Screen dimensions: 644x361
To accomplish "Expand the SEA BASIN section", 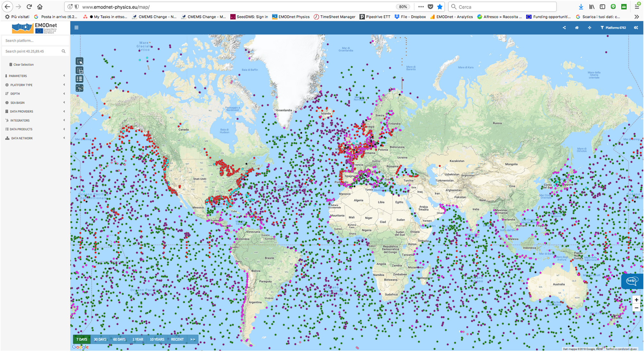I will [x=17, y=103].
